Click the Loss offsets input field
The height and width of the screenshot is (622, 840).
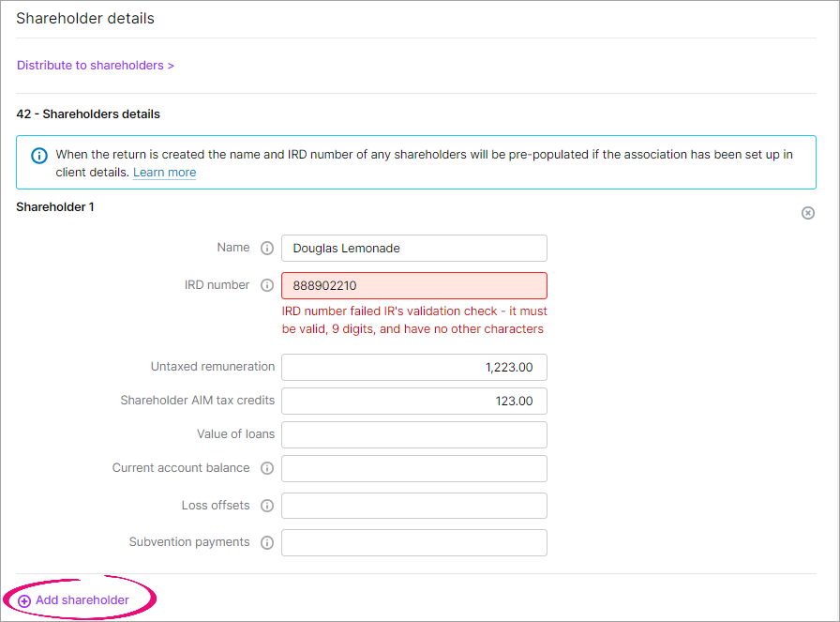pos(414,506)
